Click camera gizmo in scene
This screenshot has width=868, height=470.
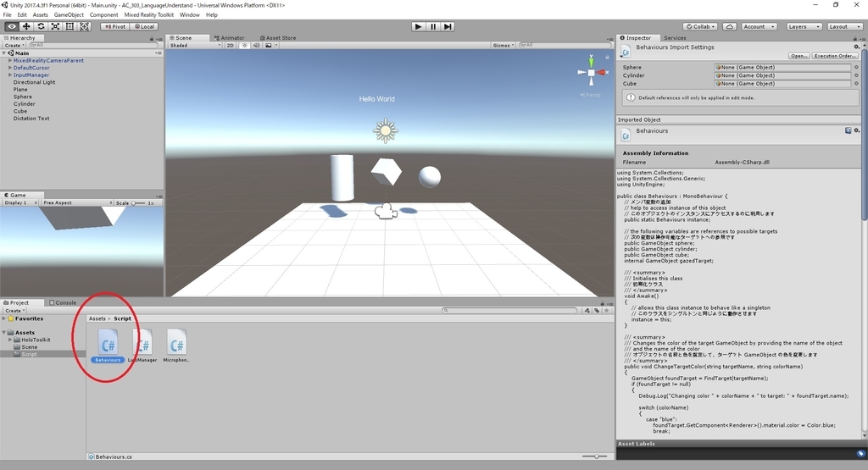pyautogui.click(x=386, y=211)
